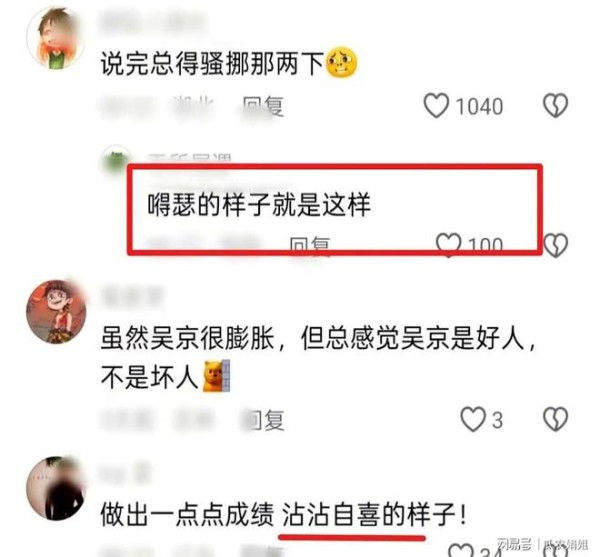
Task: Open the first commenter's cartoon boy avatar
Action: coord(56,37)
